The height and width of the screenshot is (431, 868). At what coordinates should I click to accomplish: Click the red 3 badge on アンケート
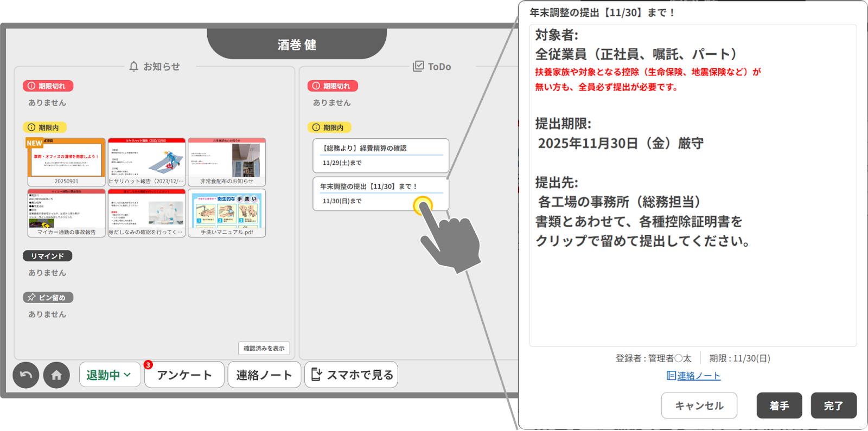(148, 365)
